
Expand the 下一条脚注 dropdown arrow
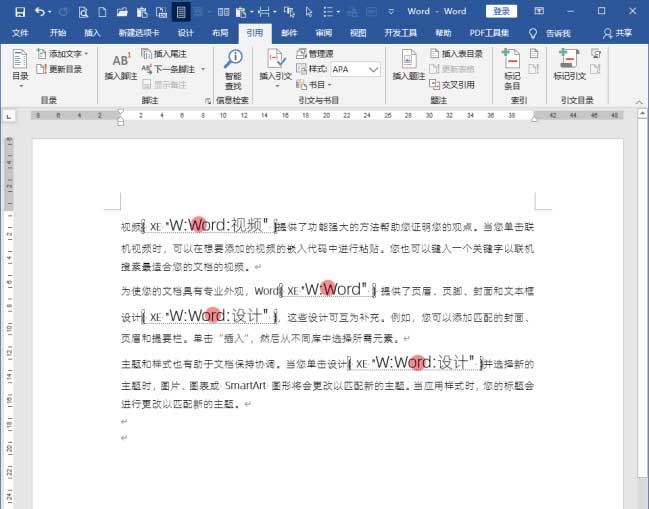203,69
